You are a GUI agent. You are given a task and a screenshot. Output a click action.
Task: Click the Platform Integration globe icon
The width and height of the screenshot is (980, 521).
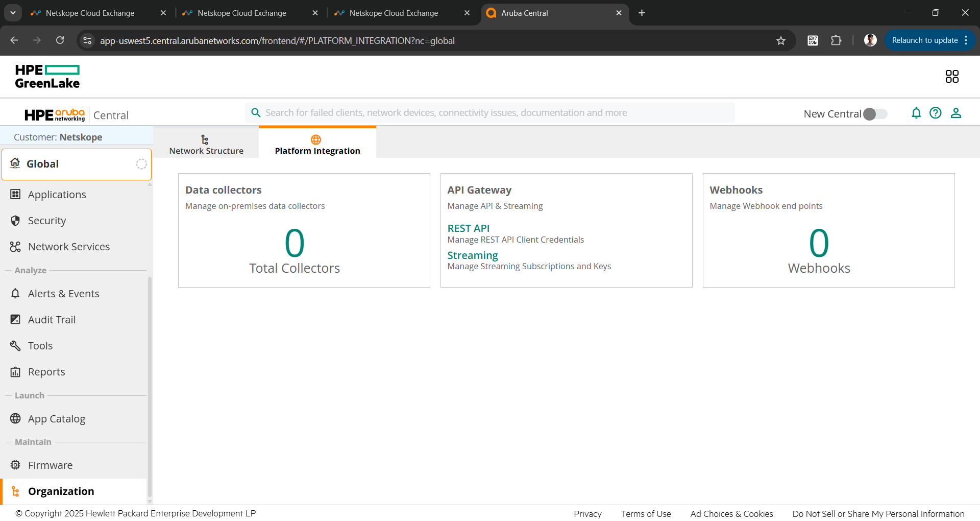coord(316,139)
